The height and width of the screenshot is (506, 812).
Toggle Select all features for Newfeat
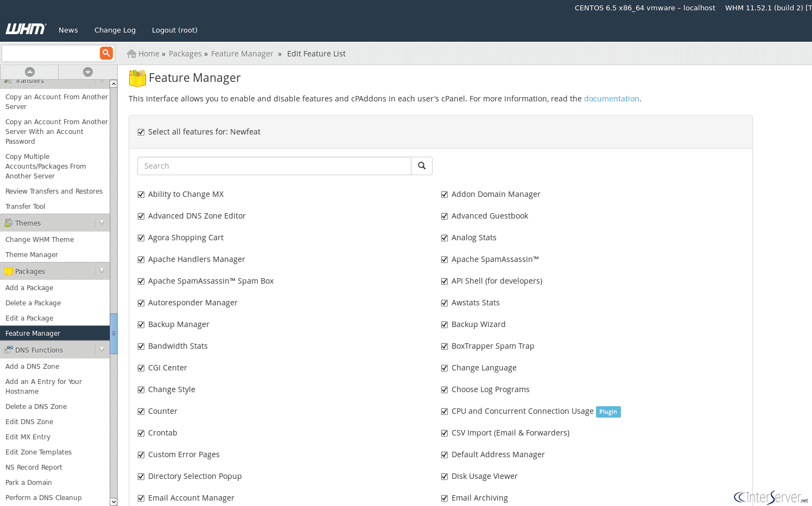(x=141, y=132)
